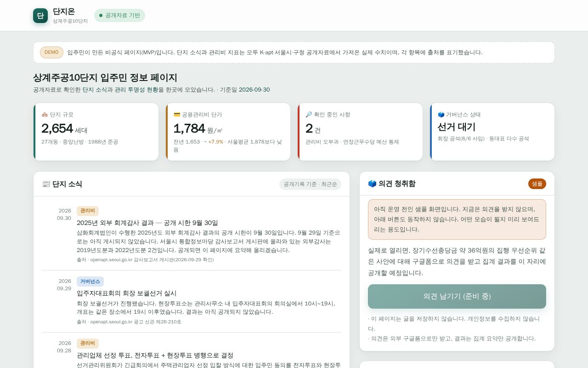Click the 27개동 · 중앙난방 · 1988년 준공 caption

coord(79,142)
